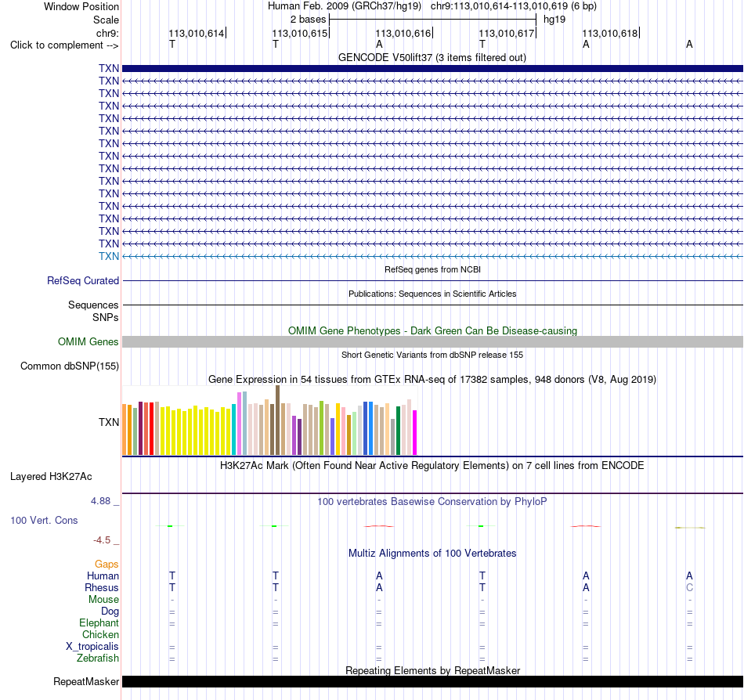Open 'Publications: Sequences in Scientific Articles' title

pos(432,294)
